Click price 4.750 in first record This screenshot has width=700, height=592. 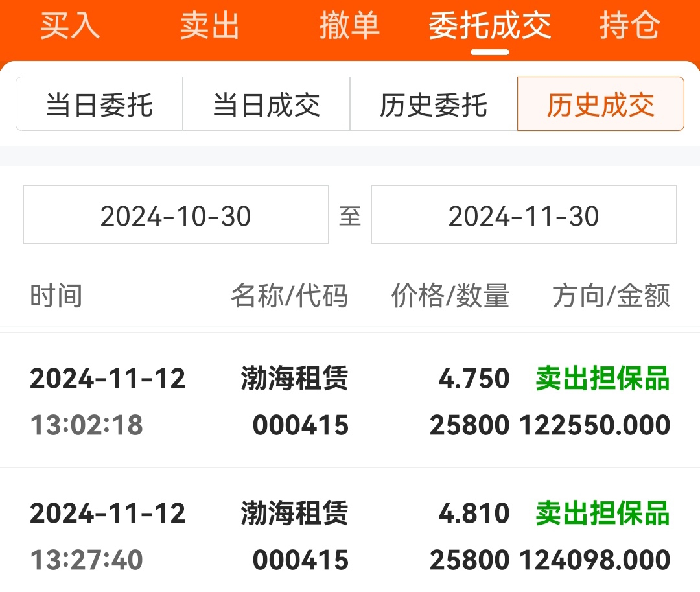tap(474, 379)
